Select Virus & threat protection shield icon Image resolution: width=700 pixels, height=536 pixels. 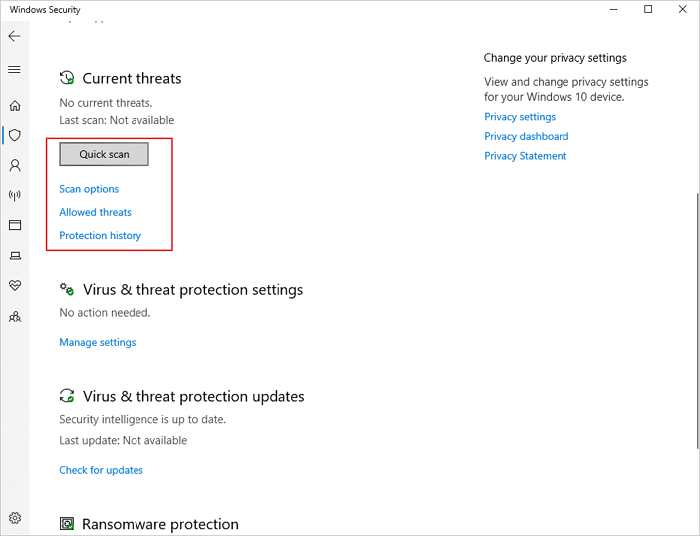coord(14,135)
